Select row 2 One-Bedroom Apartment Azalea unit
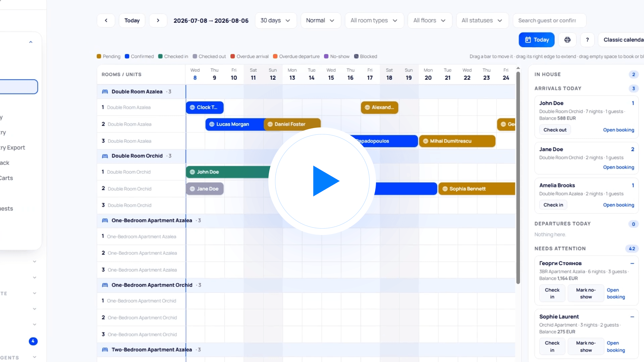 [141, 253]
